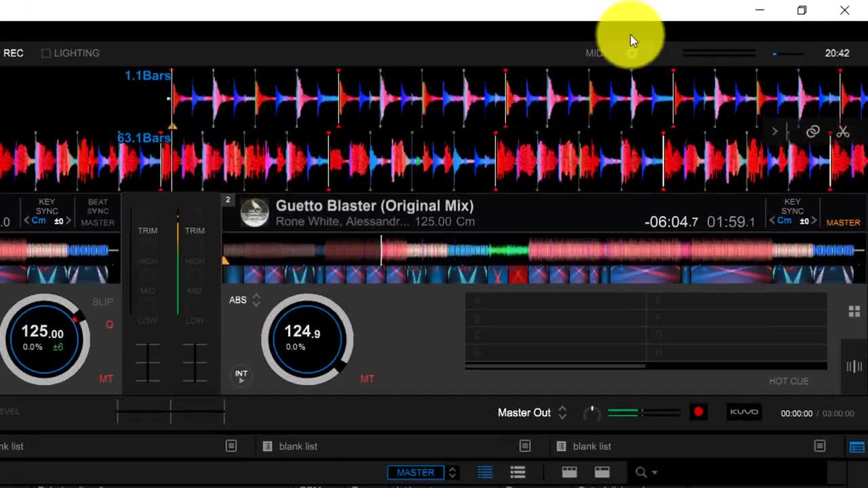Click the deck 2 elapsed time 01:59.1
This screenshot has width=868, height=488.
coord(730,222)
